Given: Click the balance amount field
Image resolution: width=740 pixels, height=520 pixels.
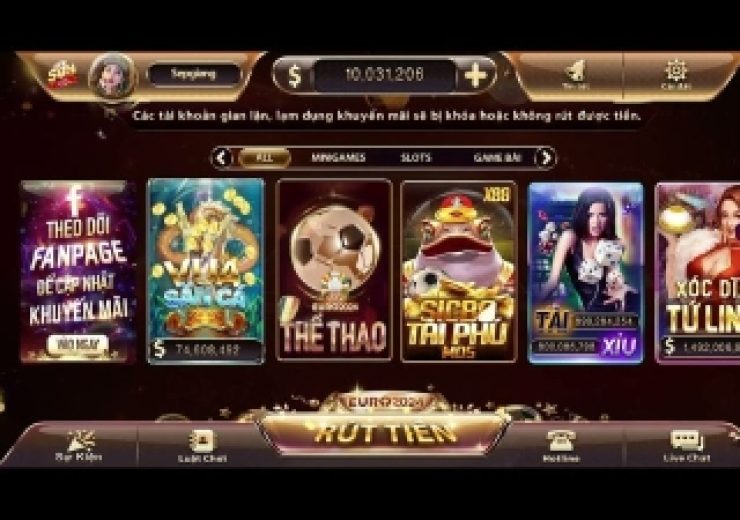Looking at the screenshot, I should click(x=385, y=75).
